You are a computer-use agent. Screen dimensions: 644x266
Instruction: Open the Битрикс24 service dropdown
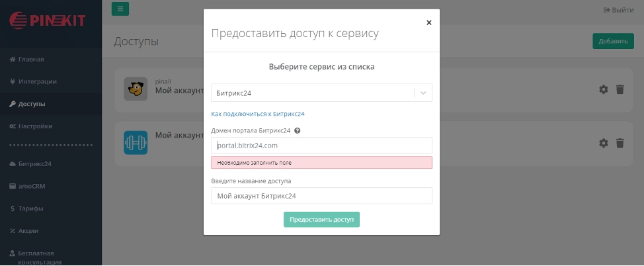[321, 93]
